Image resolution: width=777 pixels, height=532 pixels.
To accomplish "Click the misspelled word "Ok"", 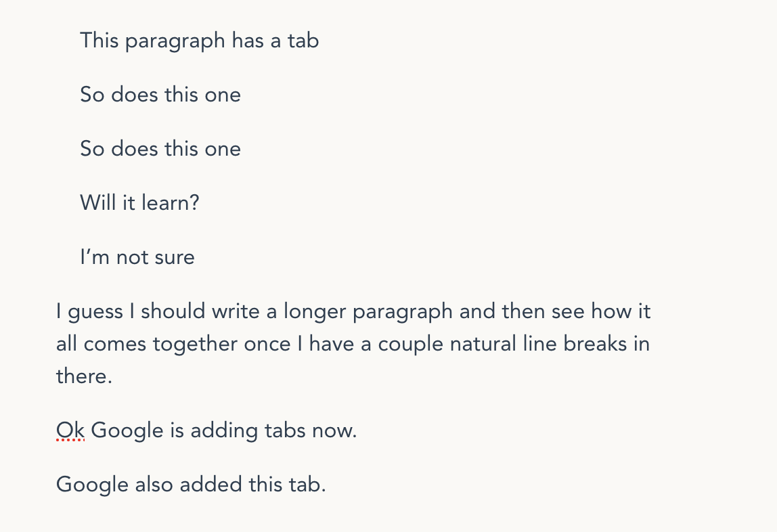I will click(x=70, y=430).
